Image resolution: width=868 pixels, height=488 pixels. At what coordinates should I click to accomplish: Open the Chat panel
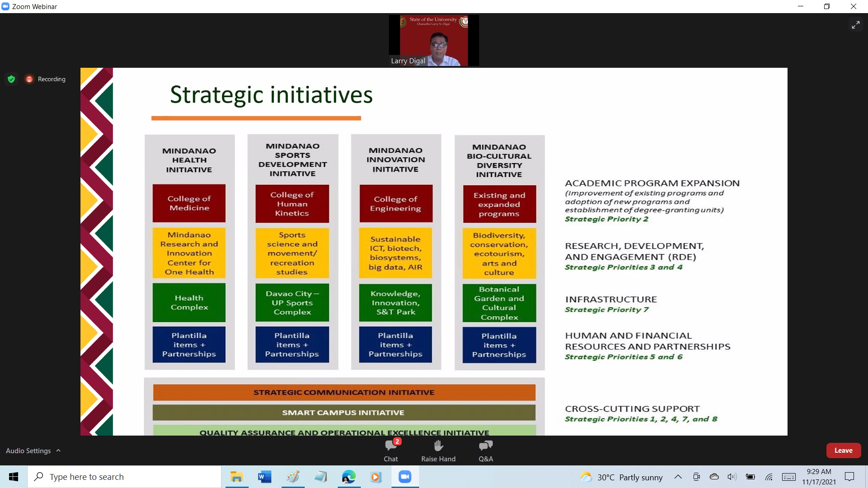click(x=391, y=450)
